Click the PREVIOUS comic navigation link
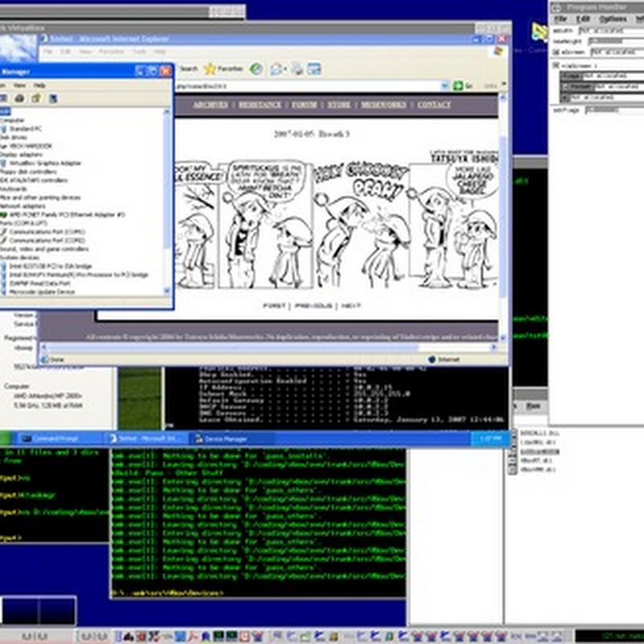This screenshot has width=644, height=644. (313, 306)
